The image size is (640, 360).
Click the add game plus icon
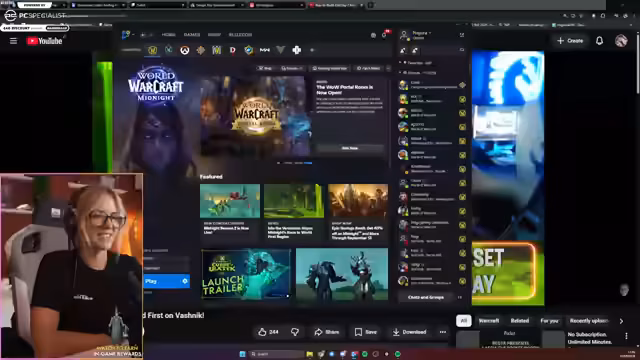coord(312,50)
